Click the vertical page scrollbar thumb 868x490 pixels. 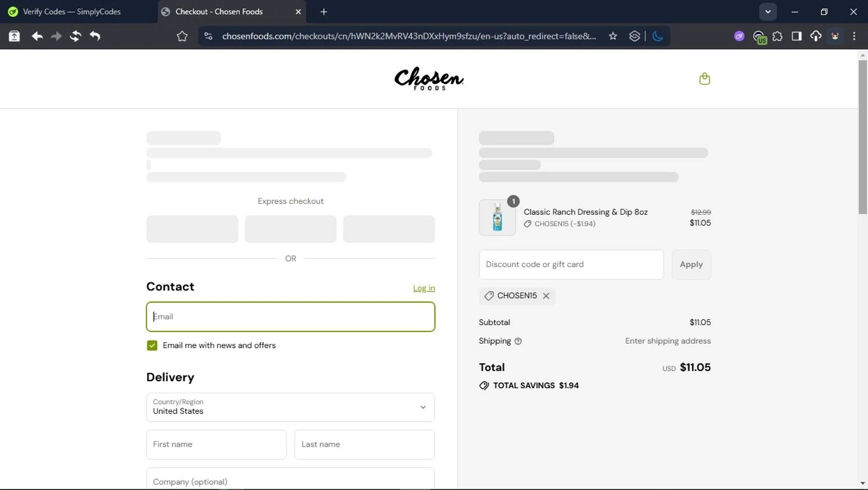point(863,137)
